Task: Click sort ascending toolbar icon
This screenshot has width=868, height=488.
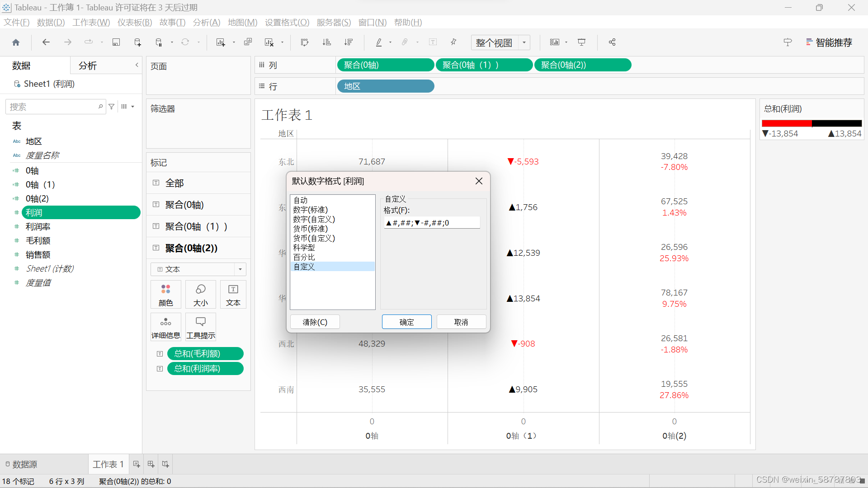Action: [x=326, y=42]
